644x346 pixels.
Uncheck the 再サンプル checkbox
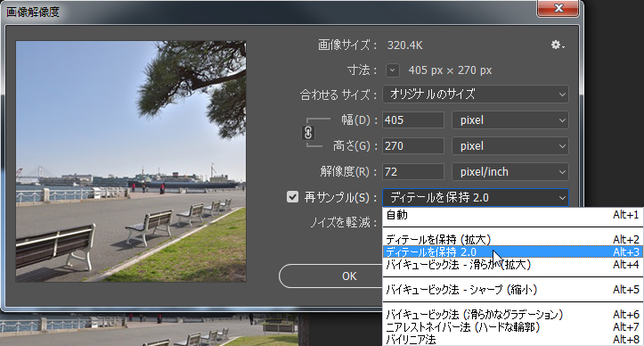coord(292,197)
